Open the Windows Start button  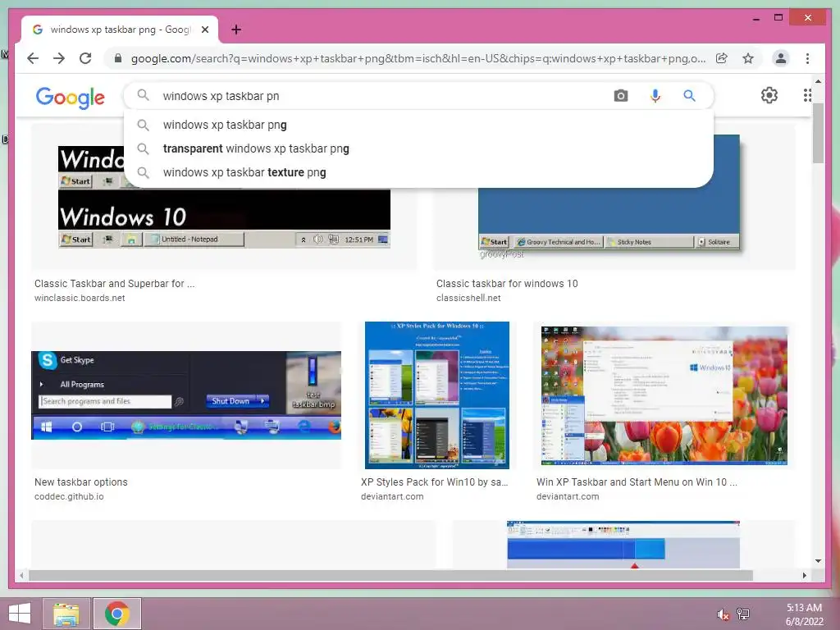tap(20, 614)
